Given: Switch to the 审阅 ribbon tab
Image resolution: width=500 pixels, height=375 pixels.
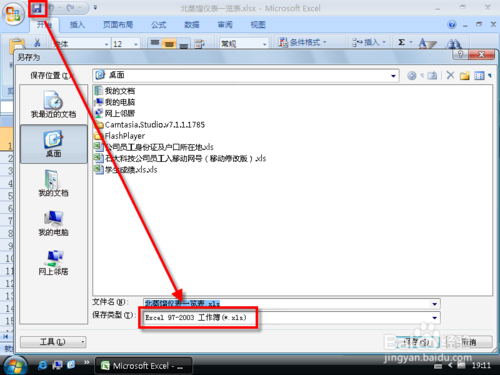Looking at the screenshot, I should pos(225,25).
